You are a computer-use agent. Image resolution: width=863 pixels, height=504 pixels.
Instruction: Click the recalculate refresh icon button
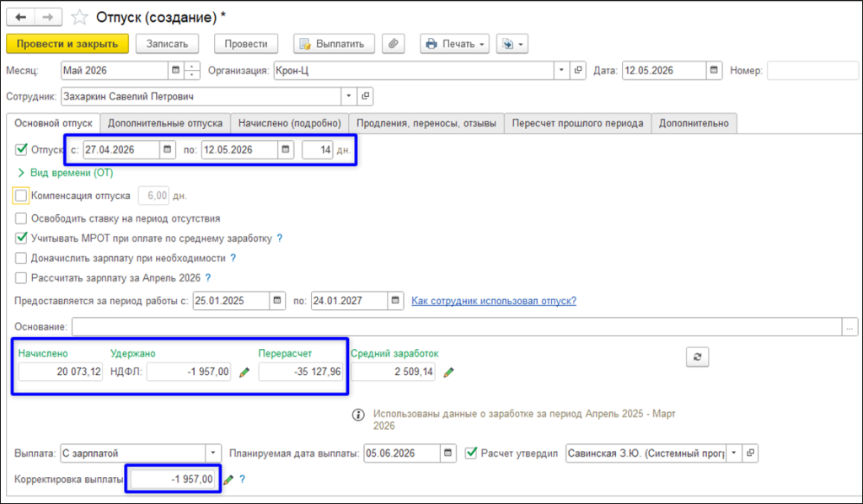[697, 357]
